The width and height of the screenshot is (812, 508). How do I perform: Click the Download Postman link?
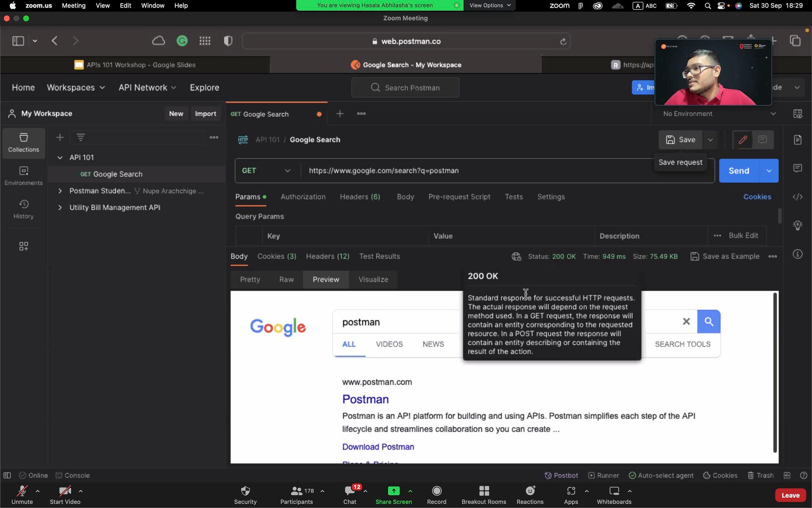tap(377, 446)
